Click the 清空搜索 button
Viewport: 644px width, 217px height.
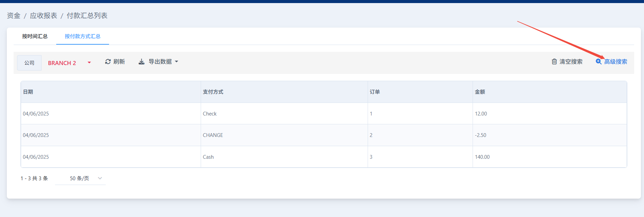coord(571,62)
